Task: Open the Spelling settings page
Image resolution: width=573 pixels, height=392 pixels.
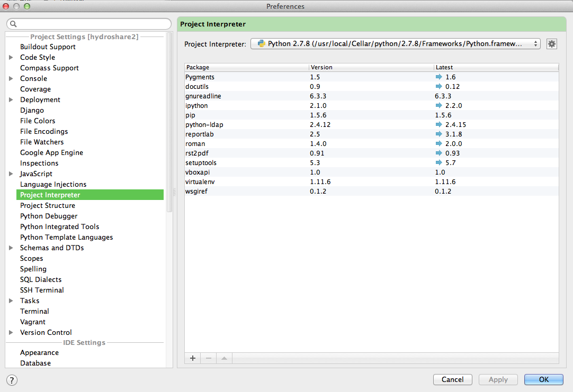Action: [33, 269]
